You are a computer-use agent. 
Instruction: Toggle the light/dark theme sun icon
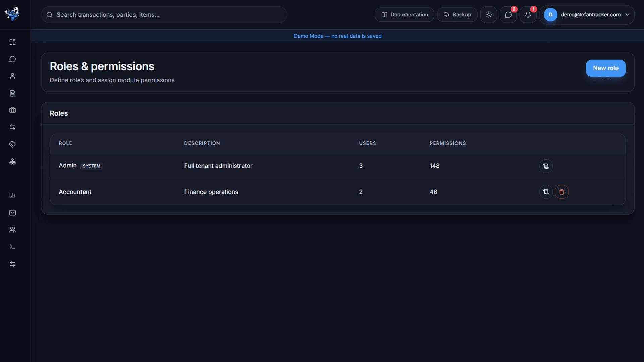(489, 15)
